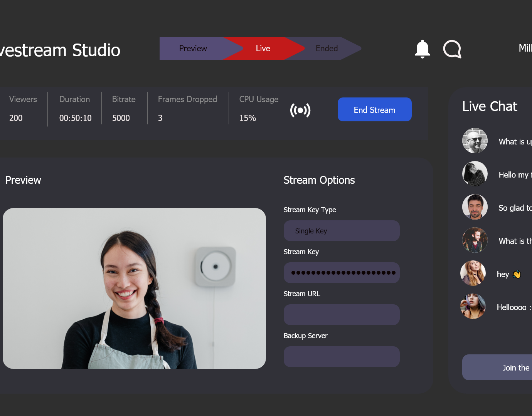Screen dimensions: 532x416
Task: Click the Viewers value 200
Action: 16,118
